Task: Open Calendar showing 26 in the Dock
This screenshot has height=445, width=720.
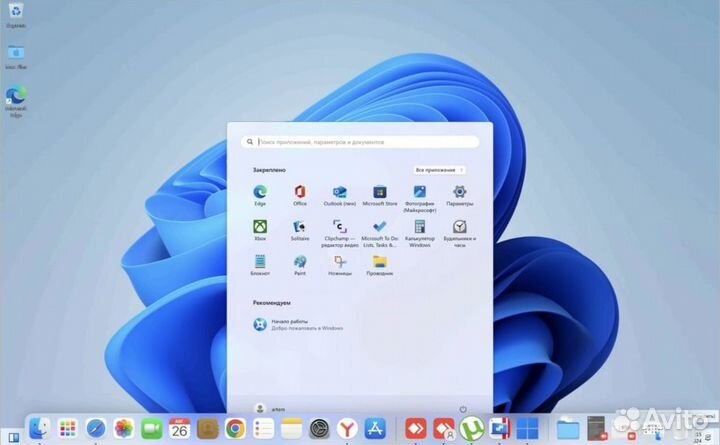Action: 180,429
